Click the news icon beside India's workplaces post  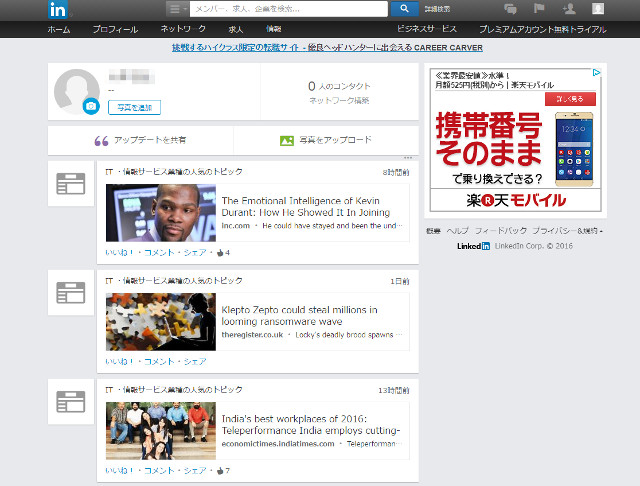coord(71,402)
